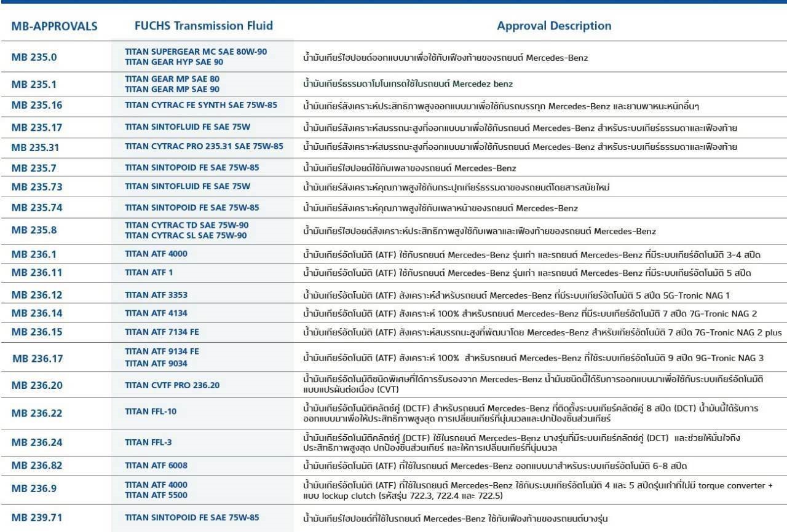
Task: Select the MB 235.74 approval code
Action: click(37, 208)
